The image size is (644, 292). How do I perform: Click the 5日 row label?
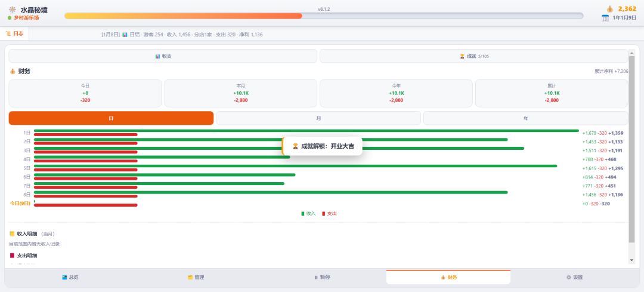(x=27, y=168)
